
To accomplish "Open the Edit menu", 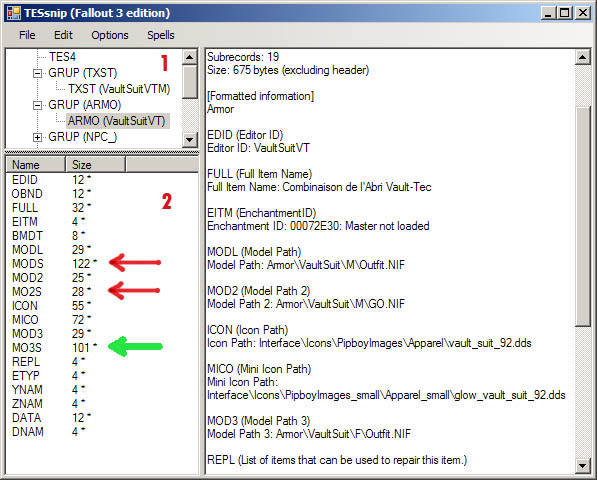I will [x=63, y=35].
